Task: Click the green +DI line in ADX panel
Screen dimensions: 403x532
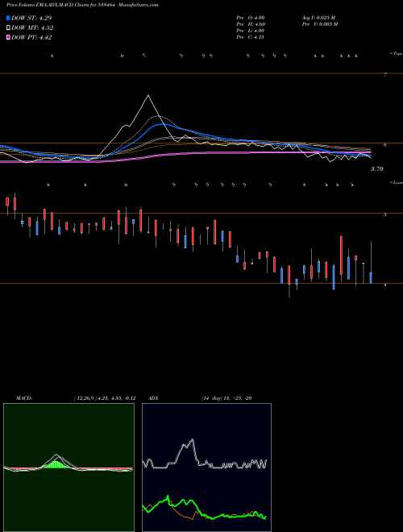Action: [204, 509]
